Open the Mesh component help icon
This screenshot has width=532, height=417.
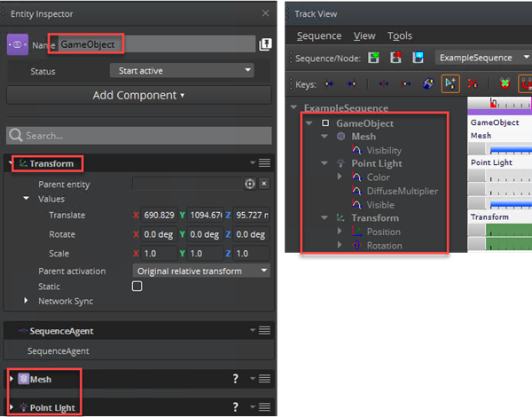(x=235, y=379)
